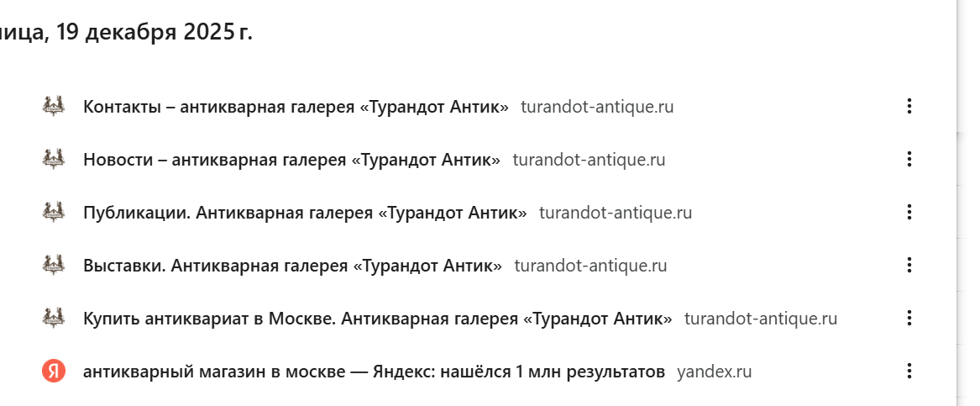Open more actions for the Yandex search entry
The height and width of the screenshot is (406, 980).
click(909, 371)
